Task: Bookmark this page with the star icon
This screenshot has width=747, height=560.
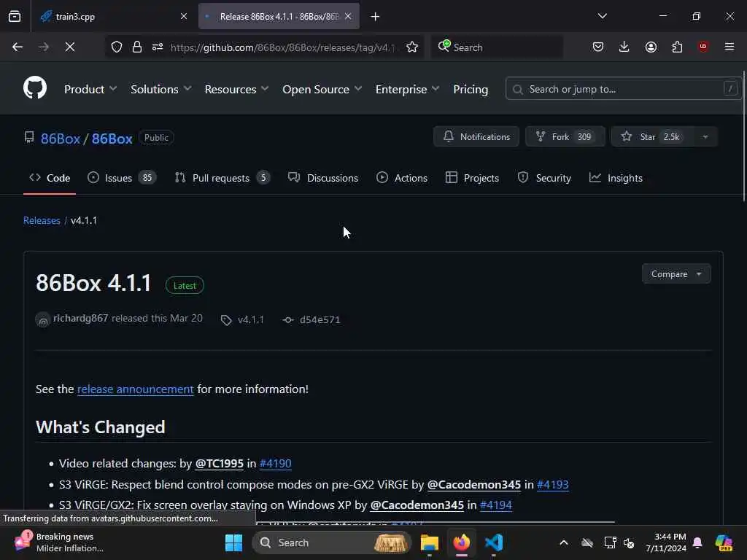Action: (x=412, y=47)
